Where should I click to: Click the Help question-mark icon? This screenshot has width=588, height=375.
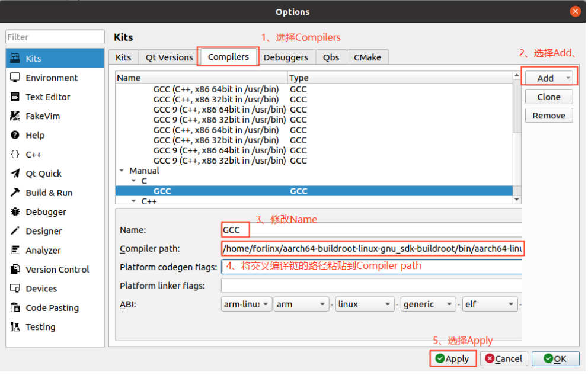15,135
